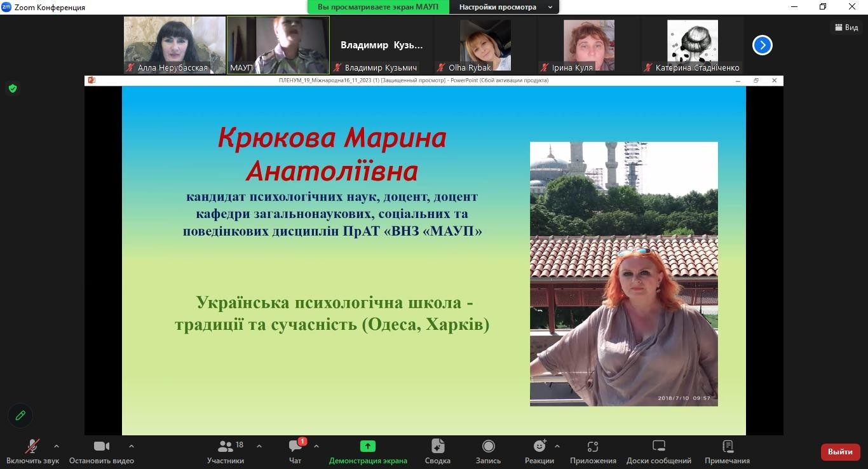The image size is (868, 469).
Task: Click muted mic icon on Алла Нерубасская
Action: [130, 67]
